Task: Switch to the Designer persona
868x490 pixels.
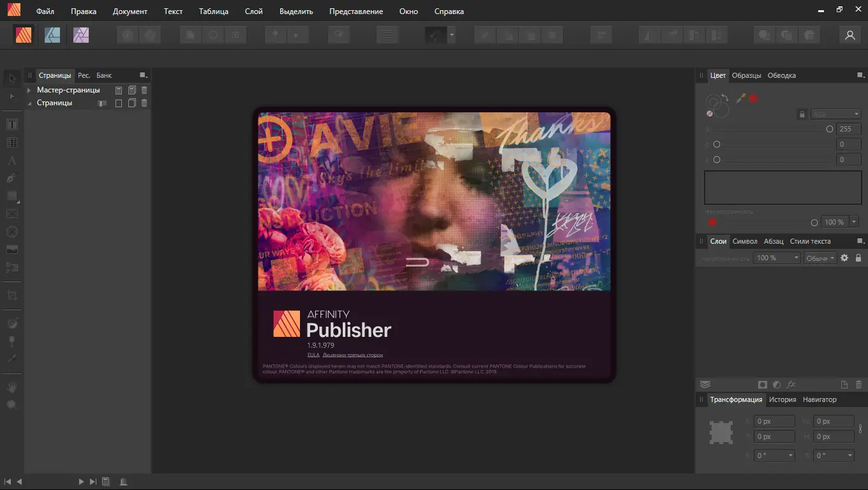Action: pyautogui.click(x=52, y=35)
